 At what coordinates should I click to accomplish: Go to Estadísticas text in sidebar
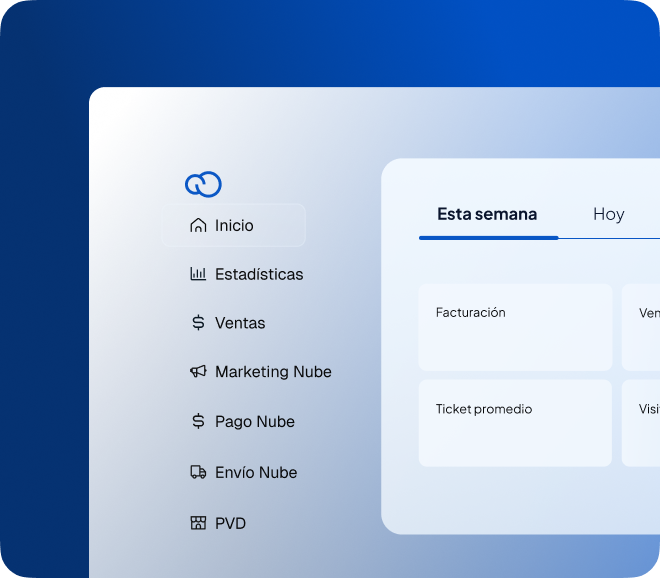[259, 274]
